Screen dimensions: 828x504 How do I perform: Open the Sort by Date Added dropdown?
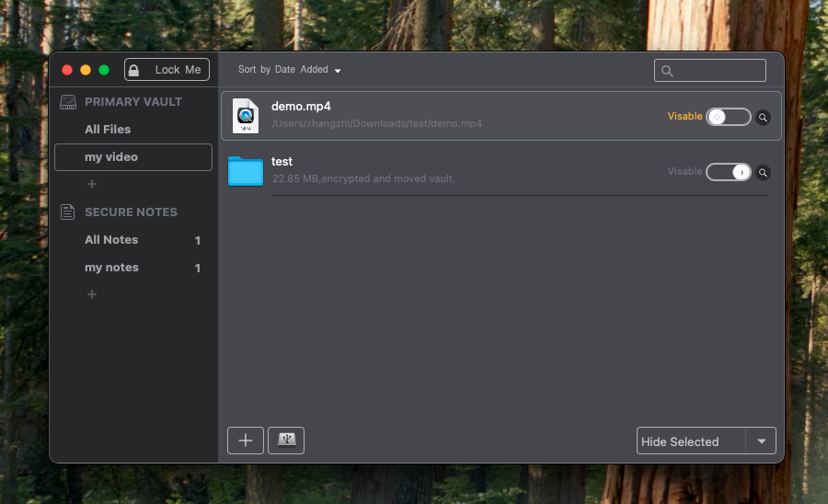tap(290, 70)
